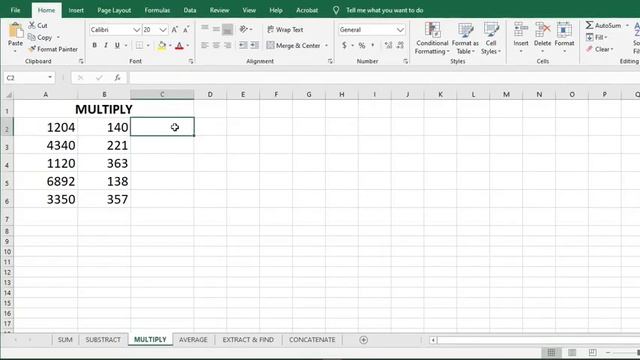Open the SUM sheet tab

click(65, 340)
